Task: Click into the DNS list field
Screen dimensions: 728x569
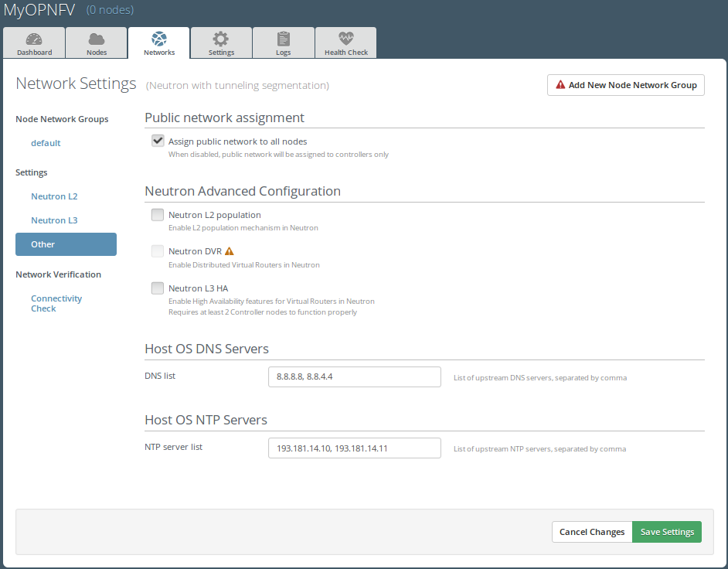Action: (354, 377)
